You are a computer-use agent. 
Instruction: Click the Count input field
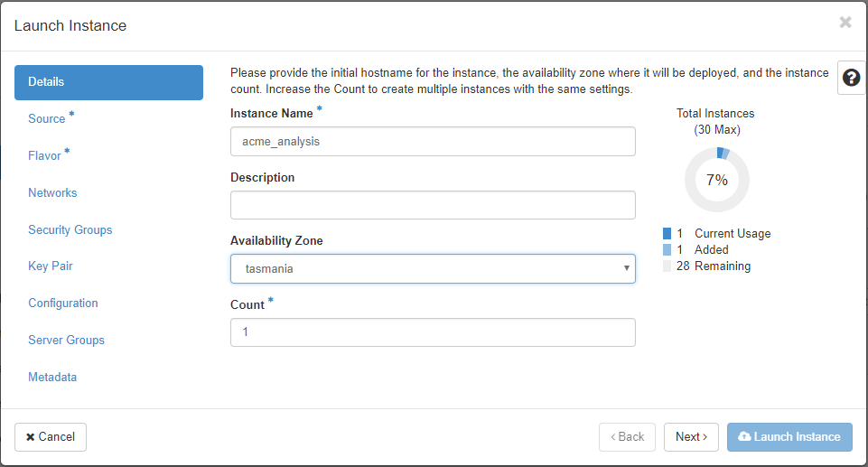(433, 332)
